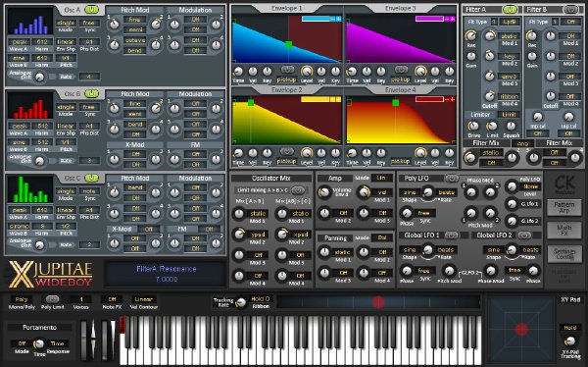
Task: Open the Vel Contour 'Linear' selector
Action: 143,299
